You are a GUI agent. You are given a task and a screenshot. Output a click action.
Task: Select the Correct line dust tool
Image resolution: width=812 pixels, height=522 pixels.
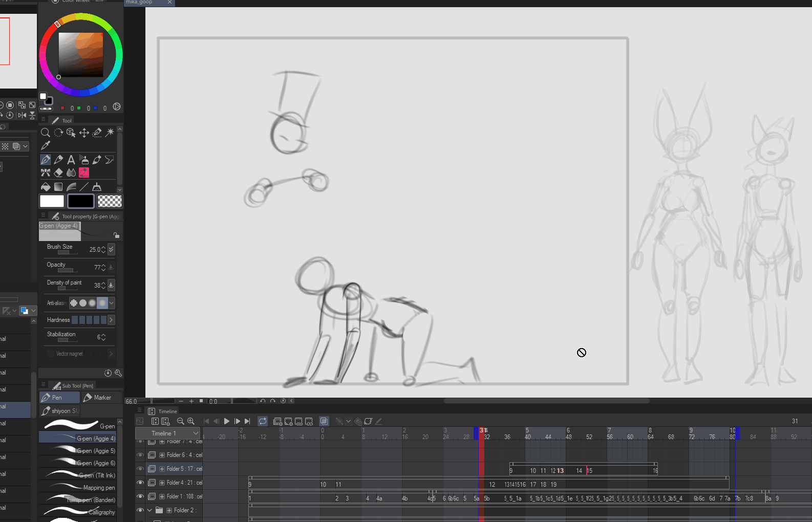tap(97, 187)
